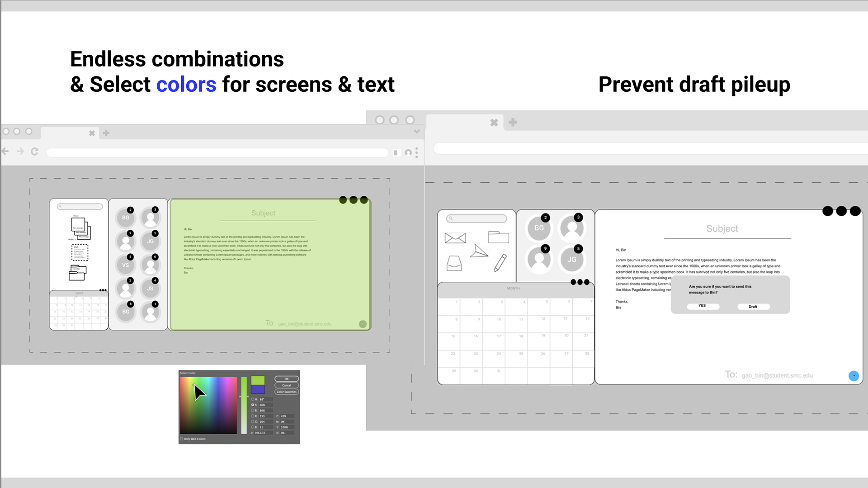The height and width of the screenshot is (488, 868).
Task: Click the address bar in right browser mockup
Action: click(651, 148)
